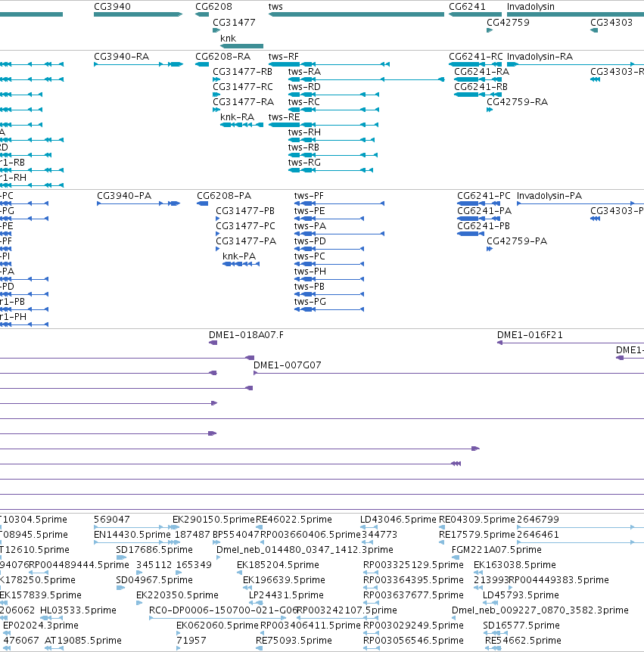Select transcript CG6241-RC
644x652 pixels.
coord(476,57)
